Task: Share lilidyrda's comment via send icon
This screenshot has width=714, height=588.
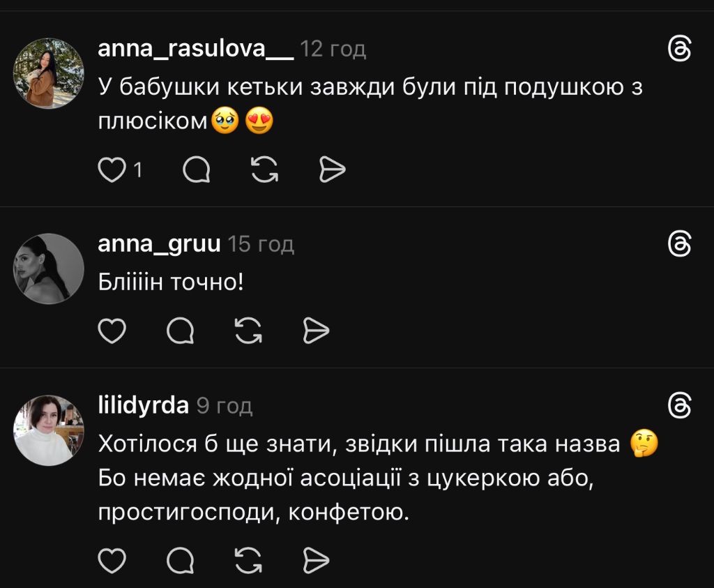Action: pos(315,560)
